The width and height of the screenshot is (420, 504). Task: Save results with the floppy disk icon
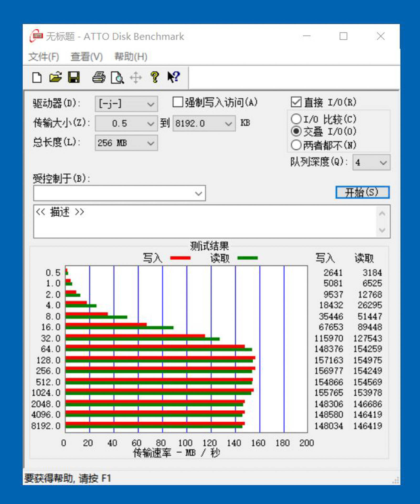coord(74,77)
